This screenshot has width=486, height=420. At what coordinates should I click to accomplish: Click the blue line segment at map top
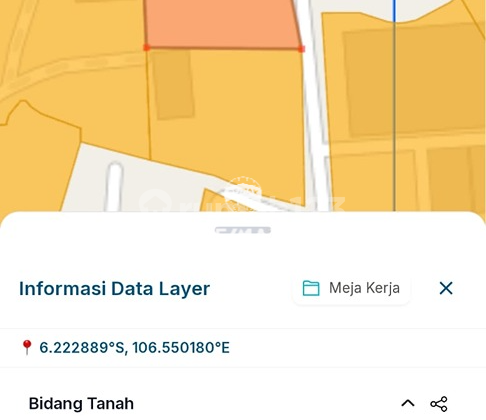tap(395, 11)
